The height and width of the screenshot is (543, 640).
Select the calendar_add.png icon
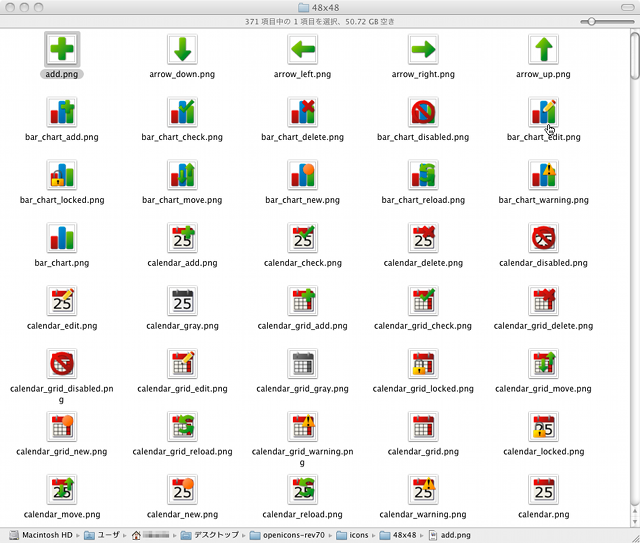(x=182, y=238)
